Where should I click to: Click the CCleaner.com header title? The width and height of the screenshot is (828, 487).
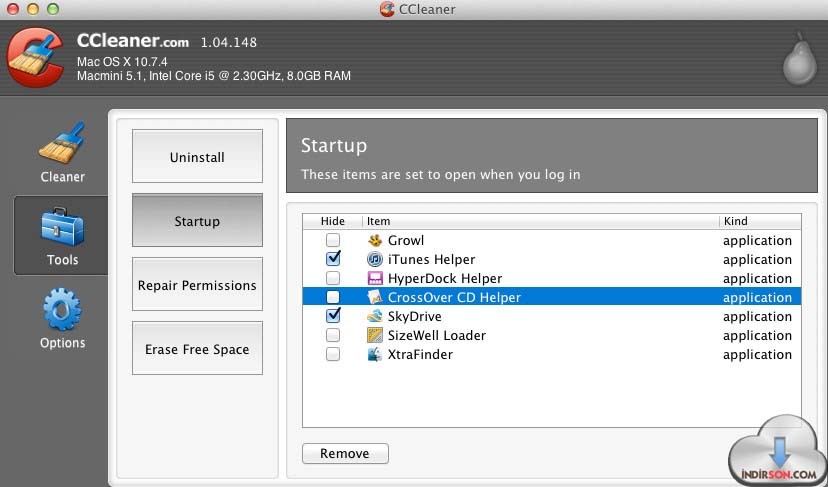[133, 41]
